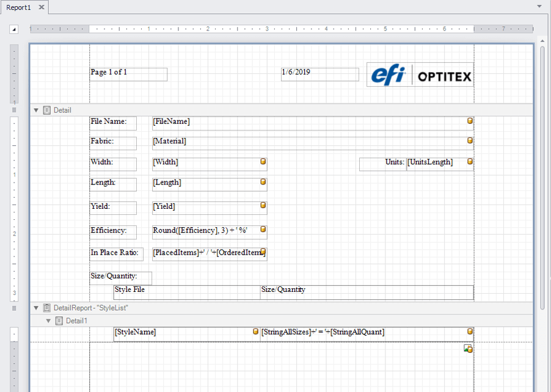Select the 1/6/2019 date field
Image resolution: width=551 pixels, height=392 pixels.
319,74
